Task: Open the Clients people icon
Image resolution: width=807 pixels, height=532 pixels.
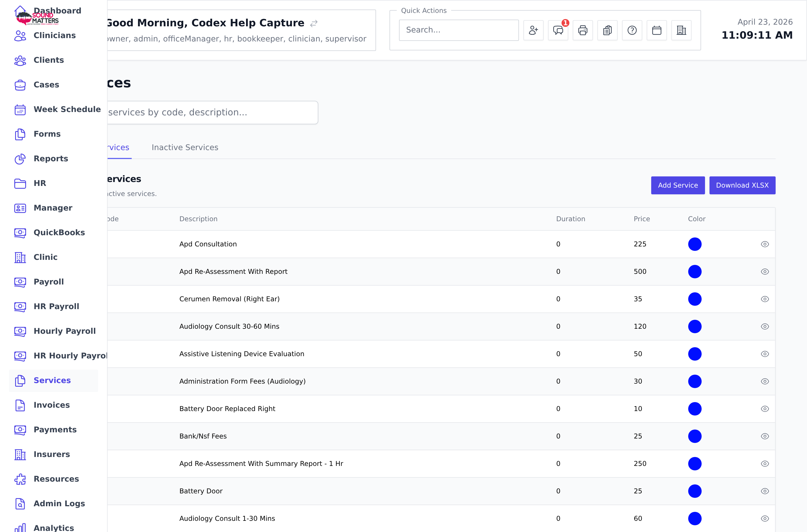Action: tap(20, 60)
